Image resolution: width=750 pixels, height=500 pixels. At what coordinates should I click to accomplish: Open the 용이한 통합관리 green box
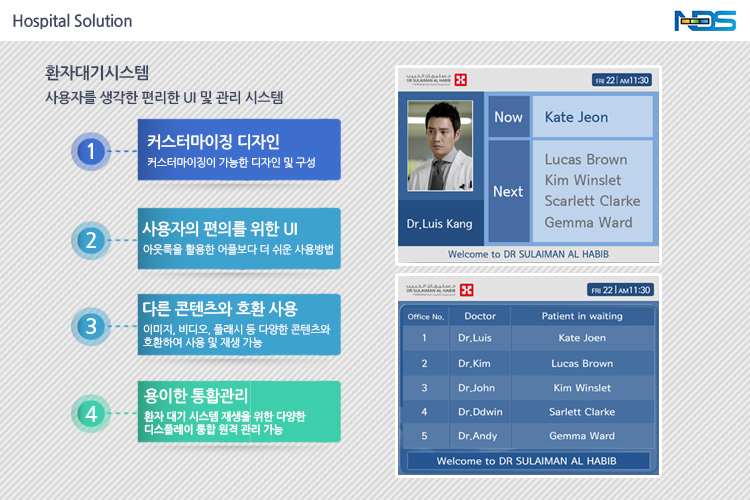click(238, 411)
